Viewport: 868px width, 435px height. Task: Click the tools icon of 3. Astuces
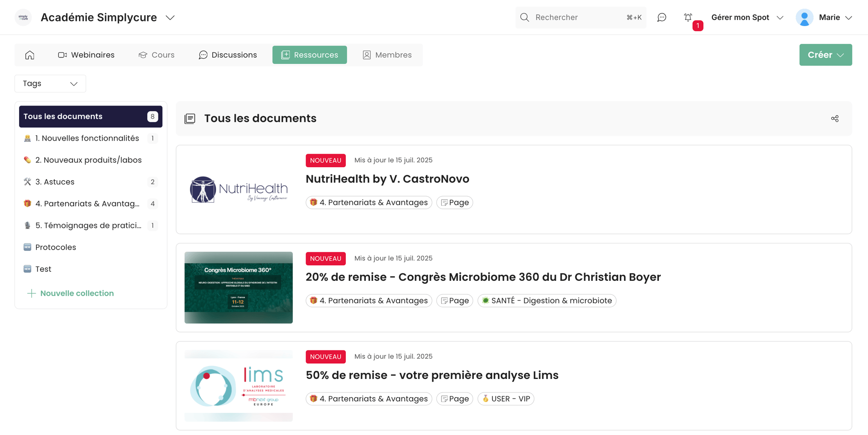(x=27, y=181)
